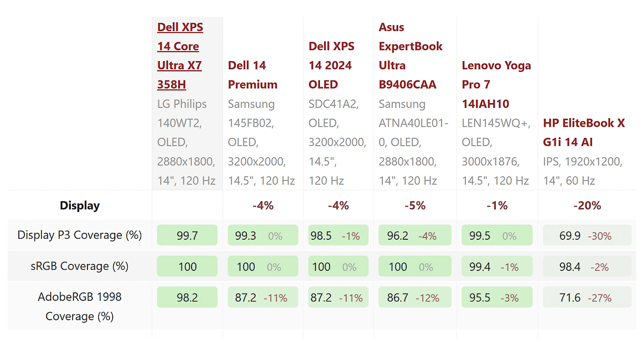
Task: Click the 99.7 Display P3 value cell
Action: (187, 235)
